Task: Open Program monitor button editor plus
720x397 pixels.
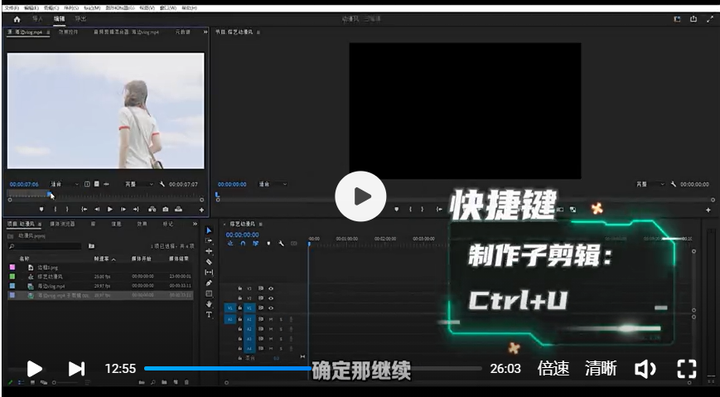Action: coord(708,210)
